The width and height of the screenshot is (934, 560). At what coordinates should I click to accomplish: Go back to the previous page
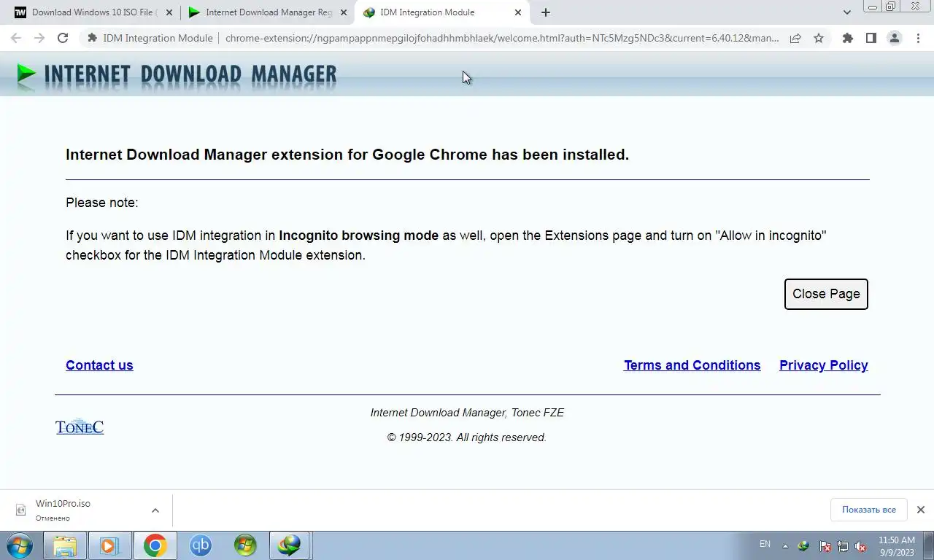[16, 38]
